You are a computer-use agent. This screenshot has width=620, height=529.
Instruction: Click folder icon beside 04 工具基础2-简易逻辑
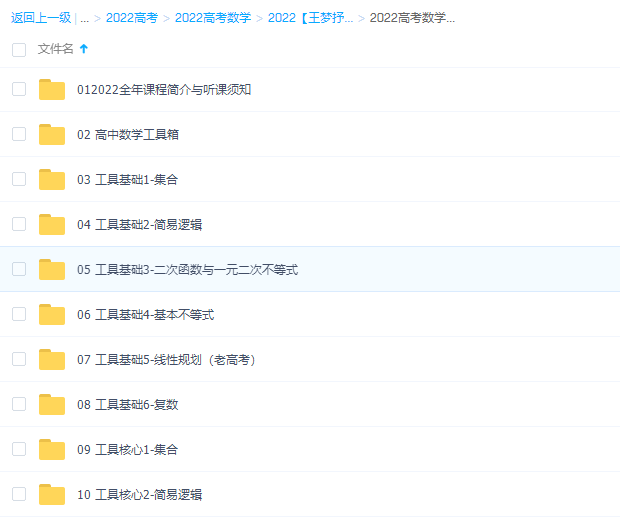[51, 225]
